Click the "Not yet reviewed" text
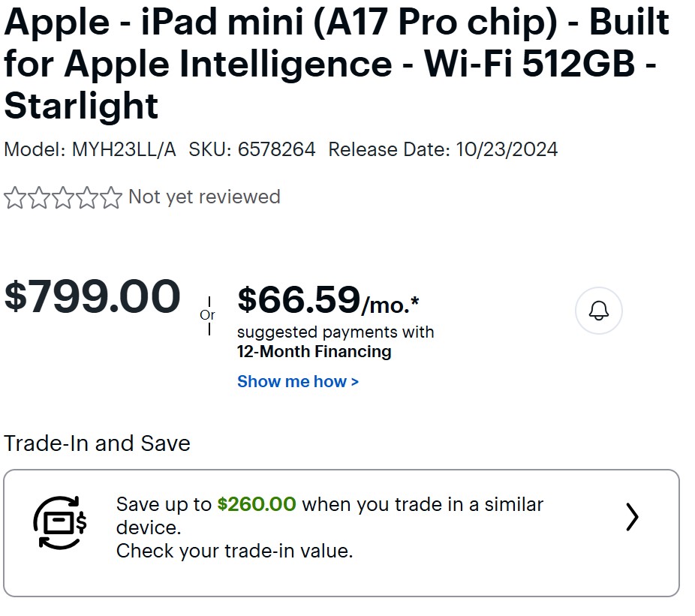Screen dimensions: 695x616 point(204,197)
